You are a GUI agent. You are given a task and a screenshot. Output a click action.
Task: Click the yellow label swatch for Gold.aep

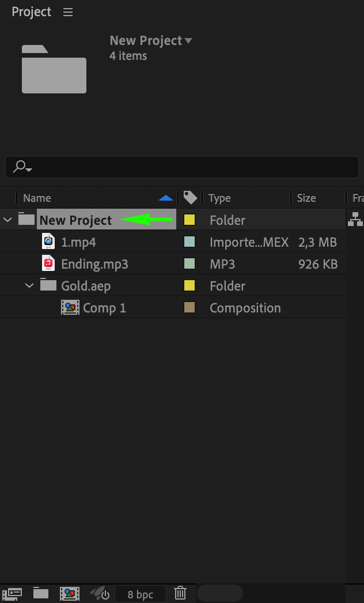point(189,285)
